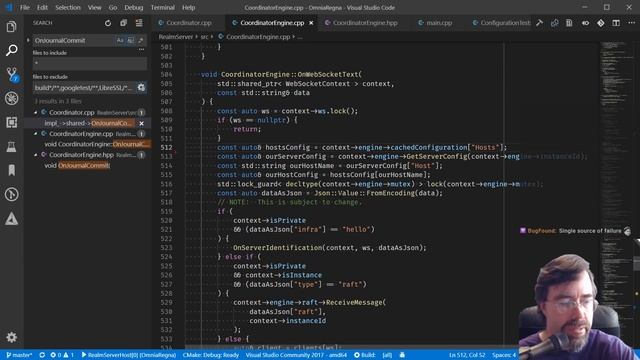Viewport: 640px width, 360px height.
Task: Click Ln 512, Col 52 indicator
Action: pyautogui.click(x=467, y=355)
